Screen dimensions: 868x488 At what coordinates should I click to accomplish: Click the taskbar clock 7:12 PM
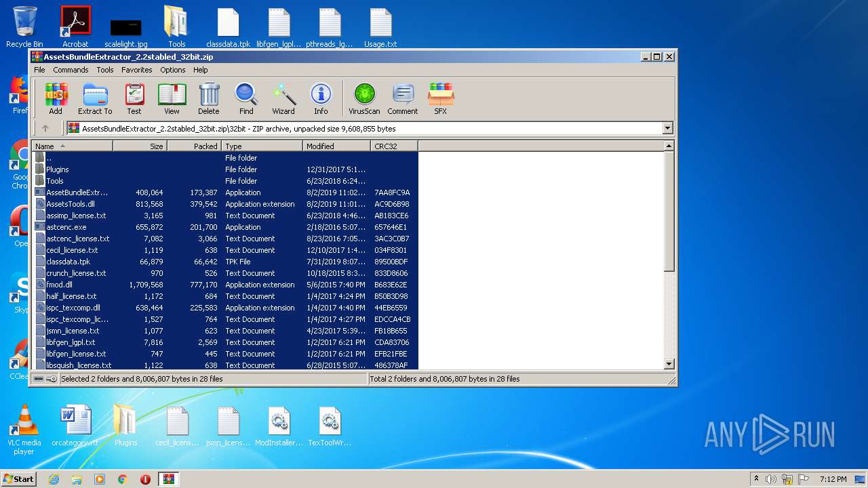click(833, 479)
